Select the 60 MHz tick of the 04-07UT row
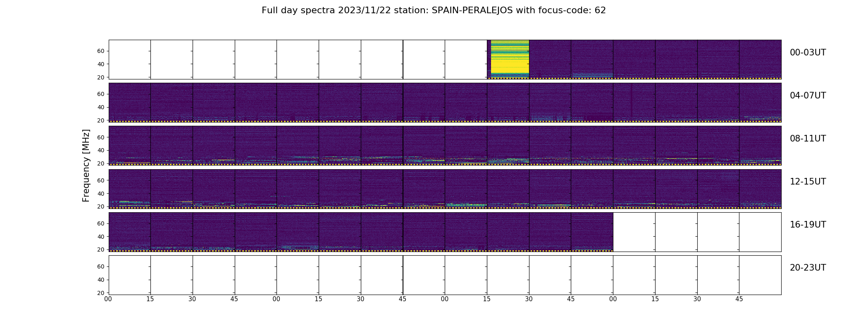This screenshot has height=331, width=868. pos(101,94)
